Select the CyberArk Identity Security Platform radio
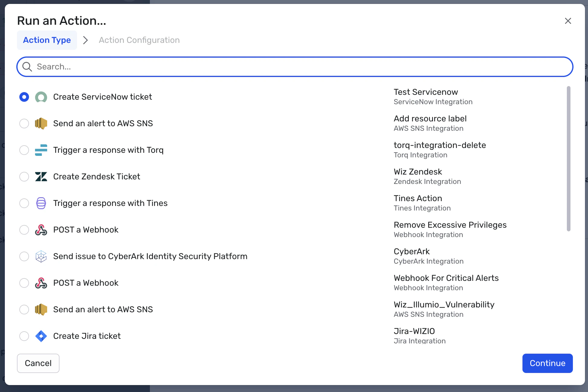This screenshot has height=392, width=588. [24, 256]
